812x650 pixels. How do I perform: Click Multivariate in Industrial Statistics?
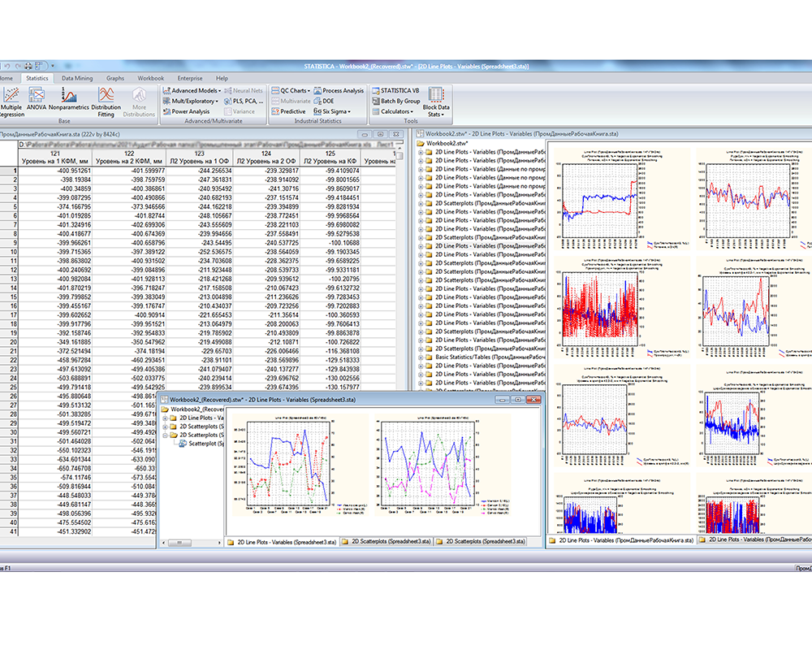point(291,101)
